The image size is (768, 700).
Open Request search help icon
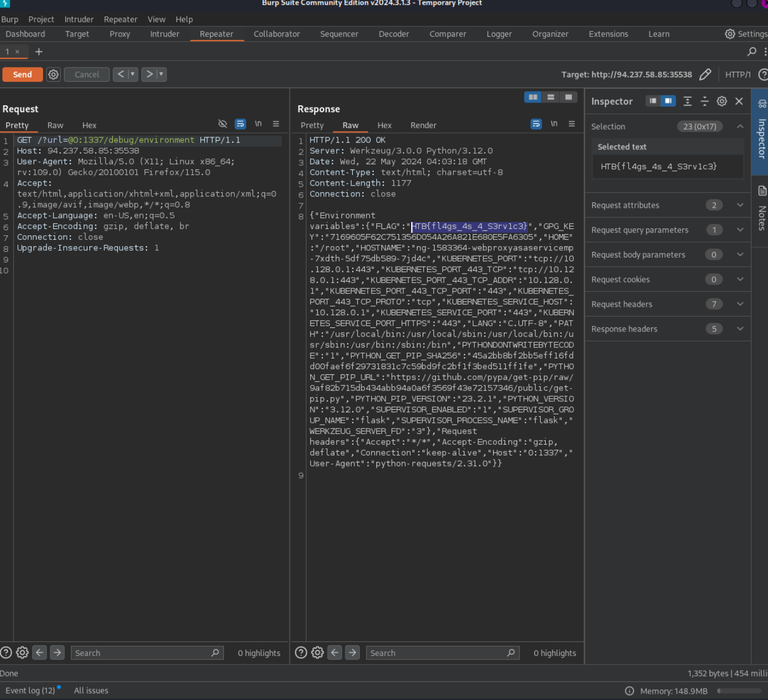pos(6,652)
